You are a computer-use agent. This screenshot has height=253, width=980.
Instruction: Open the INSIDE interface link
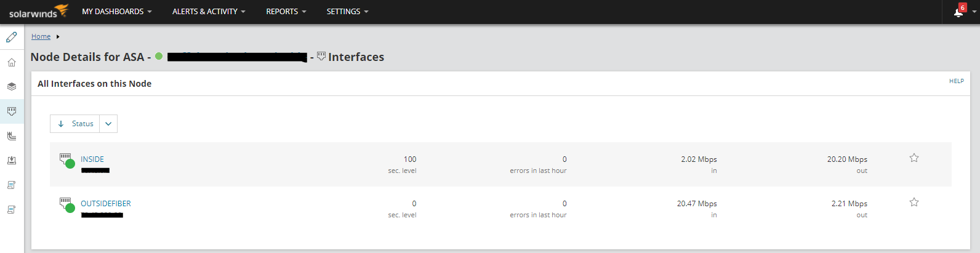[92, 159]
